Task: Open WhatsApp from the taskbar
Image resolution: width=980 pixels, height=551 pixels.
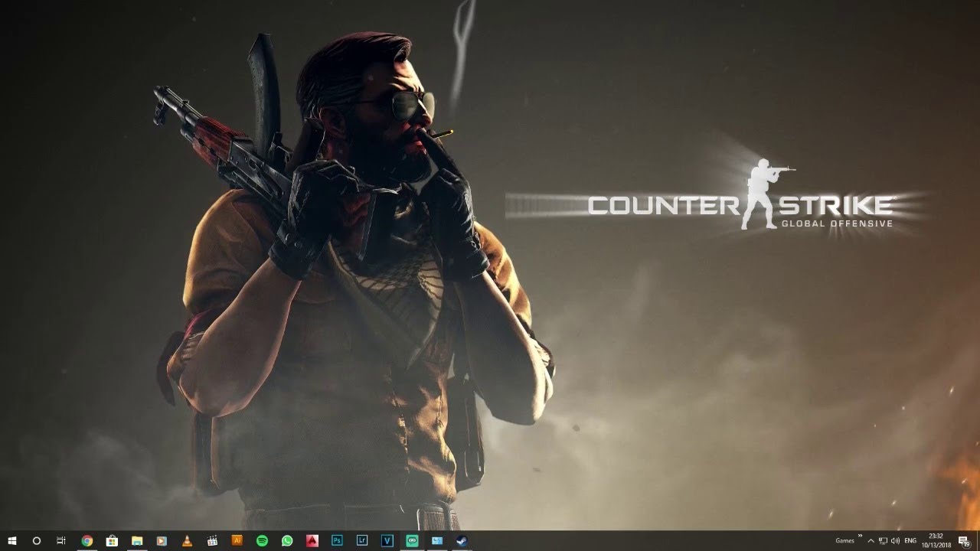Action: 287,541
